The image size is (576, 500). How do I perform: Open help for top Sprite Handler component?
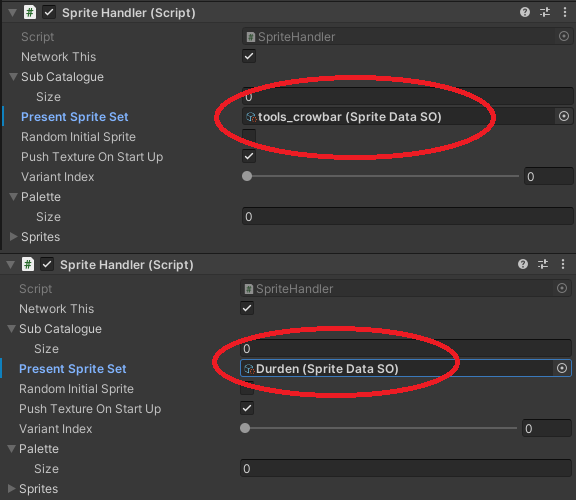(x=525, y=12)
